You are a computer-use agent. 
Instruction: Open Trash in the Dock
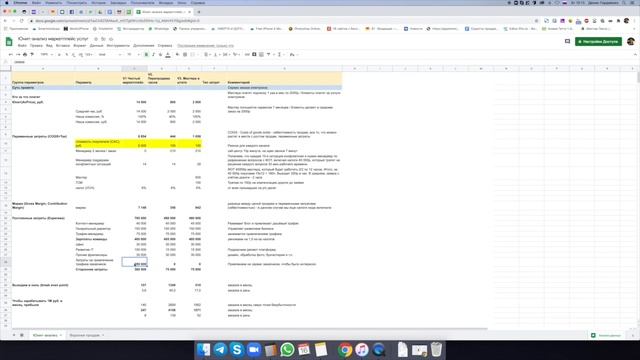click(x=436, y=350)
